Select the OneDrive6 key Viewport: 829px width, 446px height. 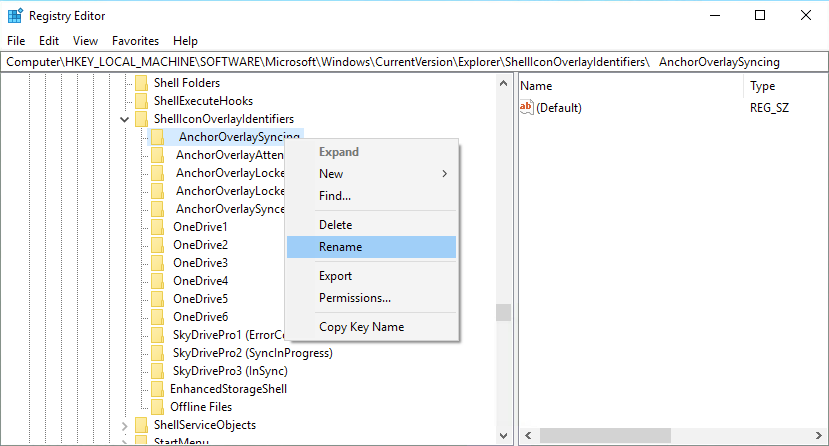(x=200, y=317)
